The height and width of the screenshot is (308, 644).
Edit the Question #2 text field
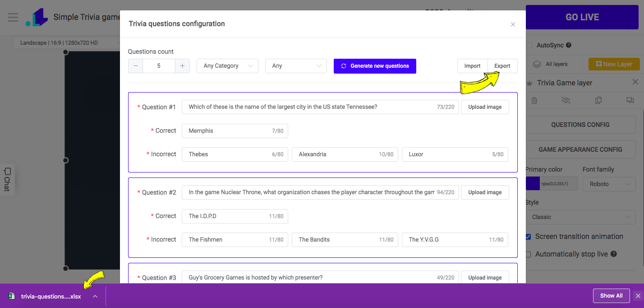tap(321, 192)
